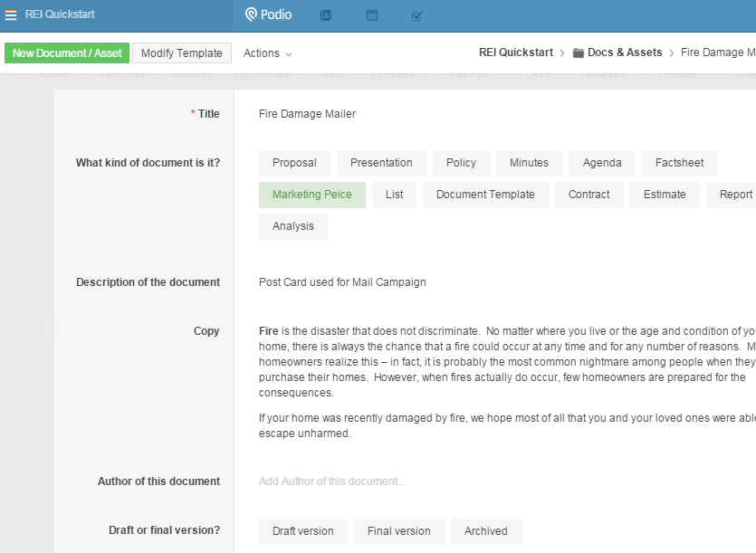Click the Podio logo icon
The width and height of the screenshot is (756, 553).
[x=252, y=15]
